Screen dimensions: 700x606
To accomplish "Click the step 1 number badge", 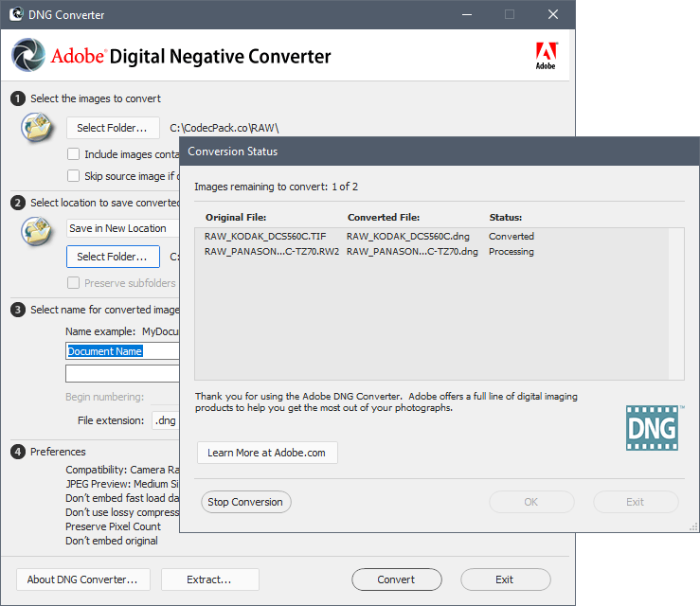I will [18, 98].
